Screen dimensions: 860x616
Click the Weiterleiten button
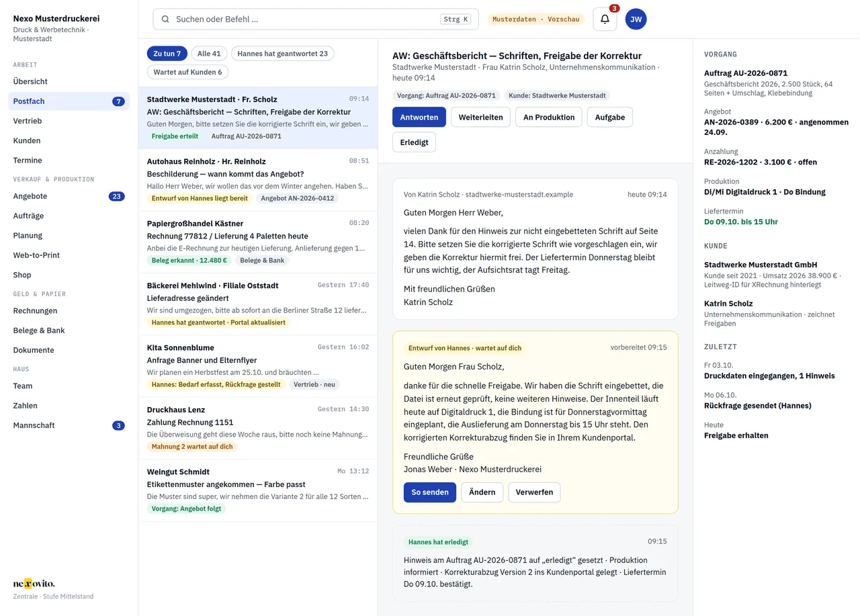click(480, 117)
